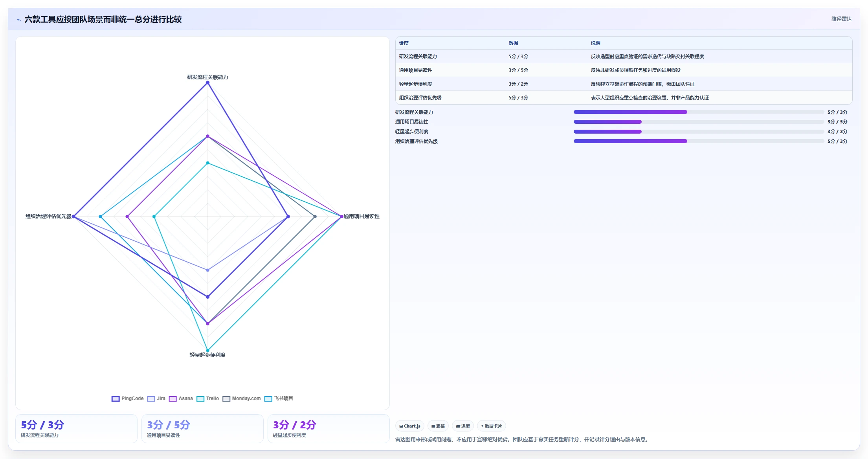Click the 通用项目易读性 radar axis label

point(362,216)
